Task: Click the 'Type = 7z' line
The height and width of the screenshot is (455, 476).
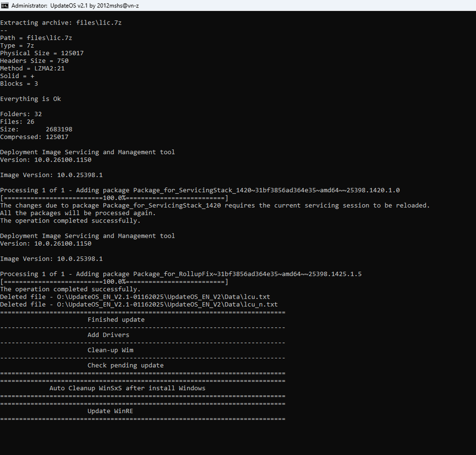Action: [x=17, y=45]
